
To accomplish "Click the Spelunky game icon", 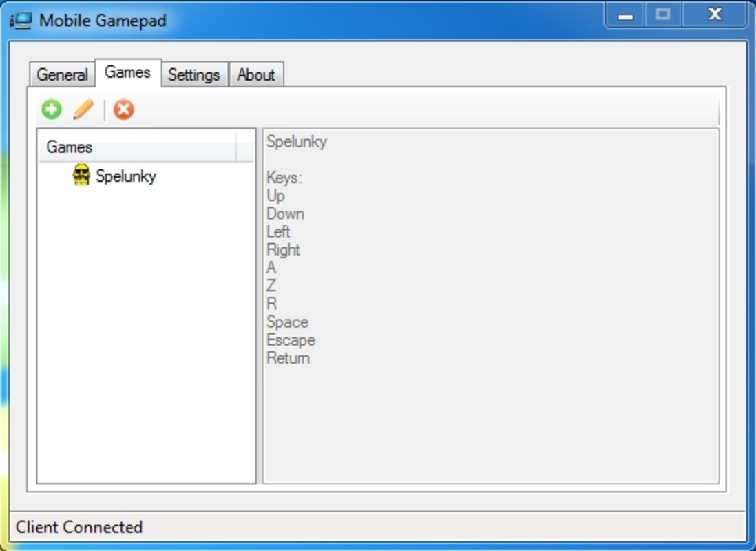I will click(82, 175).
